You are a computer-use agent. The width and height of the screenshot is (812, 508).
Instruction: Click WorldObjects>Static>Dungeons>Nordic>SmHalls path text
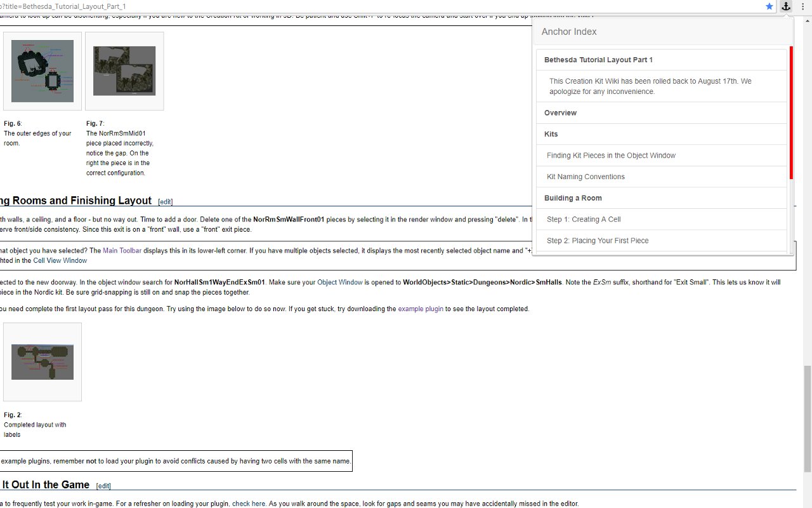tap(482, 283)
